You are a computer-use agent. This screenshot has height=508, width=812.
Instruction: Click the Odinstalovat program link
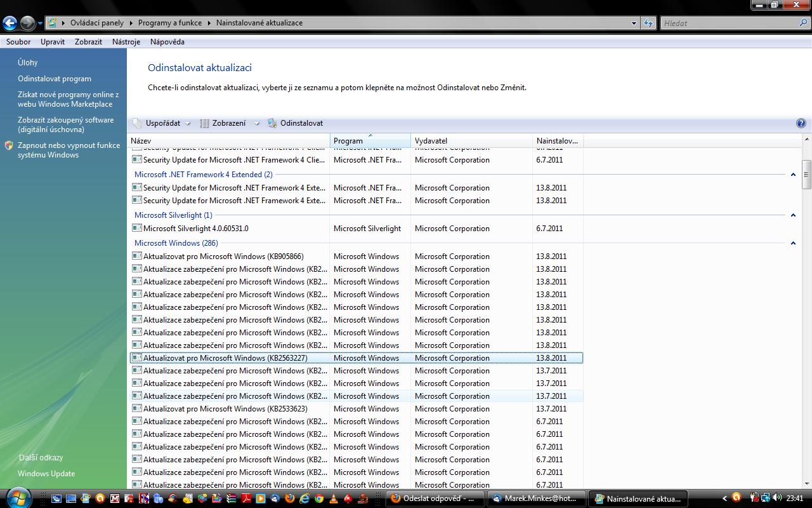(55, 79)
